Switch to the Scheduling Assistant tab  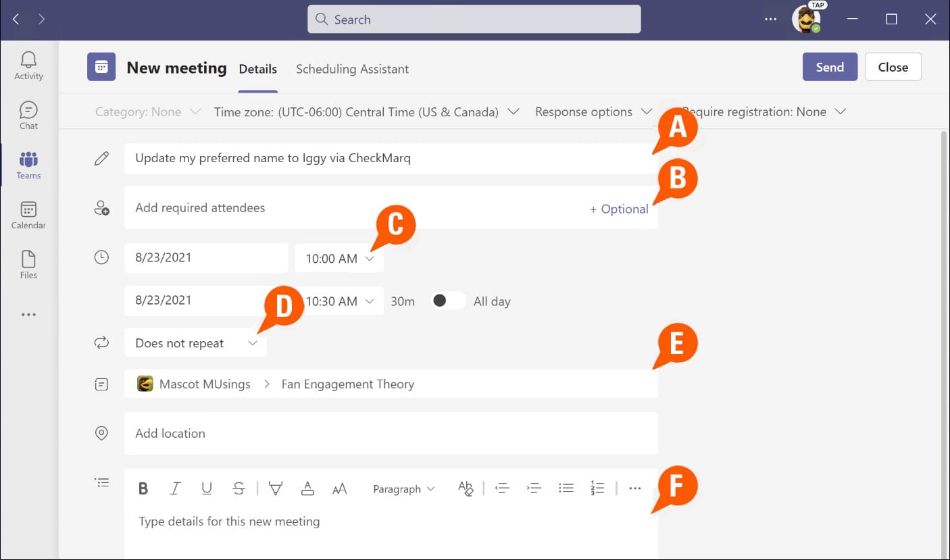coord(352,69)
